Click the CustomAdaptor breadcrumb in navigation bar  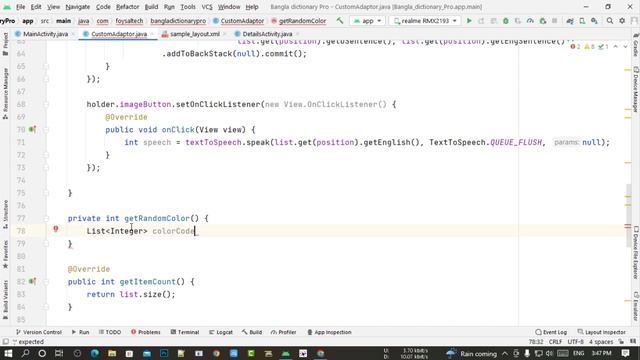pos(238,20)
